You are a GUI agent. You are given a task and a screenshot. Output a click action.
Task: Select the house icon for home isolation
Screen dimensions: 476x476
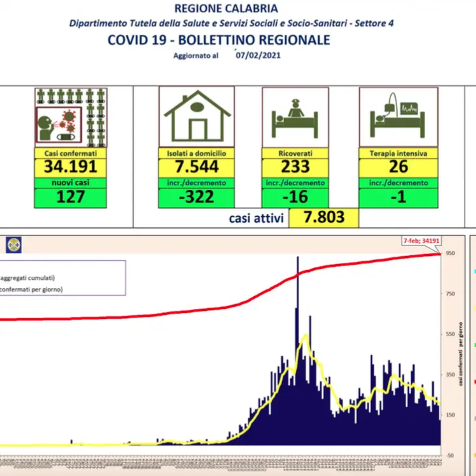(x=197, y=118)
